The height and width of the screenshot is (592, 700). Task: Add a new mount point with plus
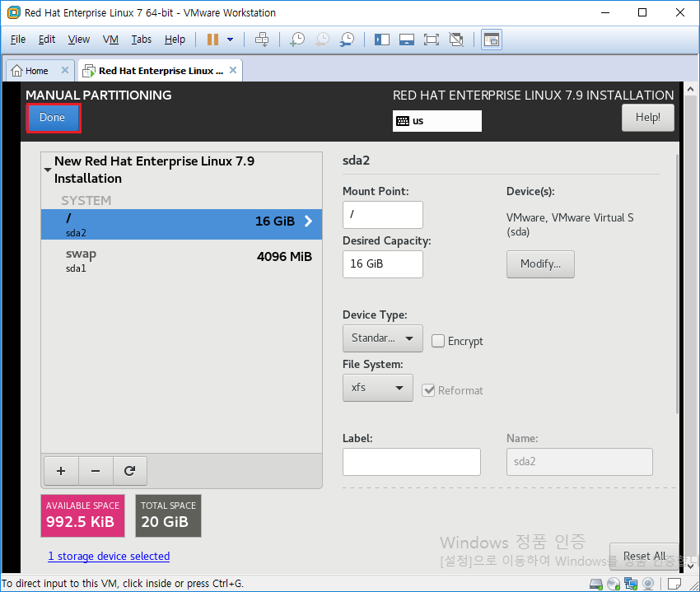pyautogui.click(x=61, y=471)
